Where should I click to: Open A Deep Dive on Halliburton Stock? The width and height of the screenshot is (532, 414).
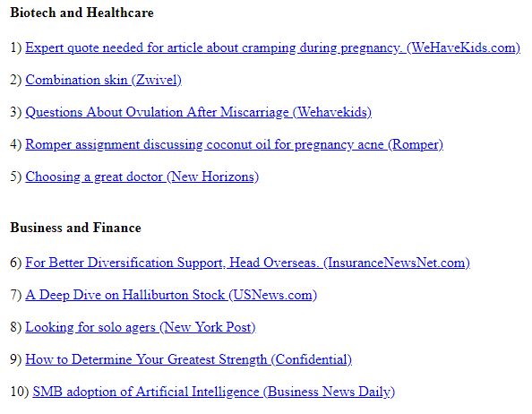[x=171, y=295]
